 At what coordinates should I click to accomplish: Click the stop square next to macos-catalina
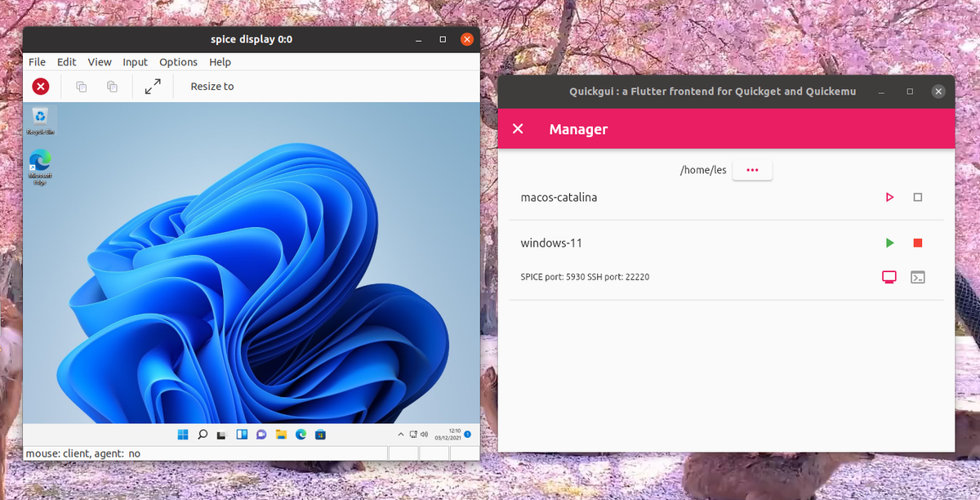click(x=918, y=197)
